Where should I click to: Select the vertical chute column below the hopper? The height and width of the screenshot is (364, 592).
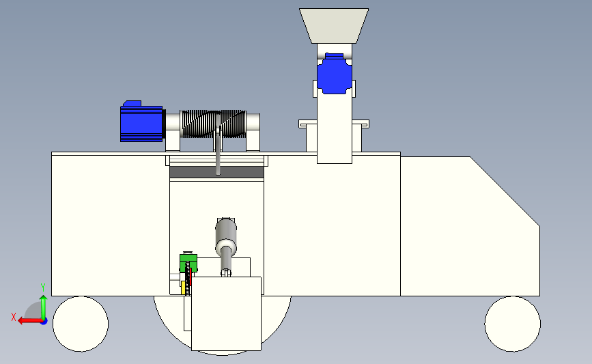point(335,128)
